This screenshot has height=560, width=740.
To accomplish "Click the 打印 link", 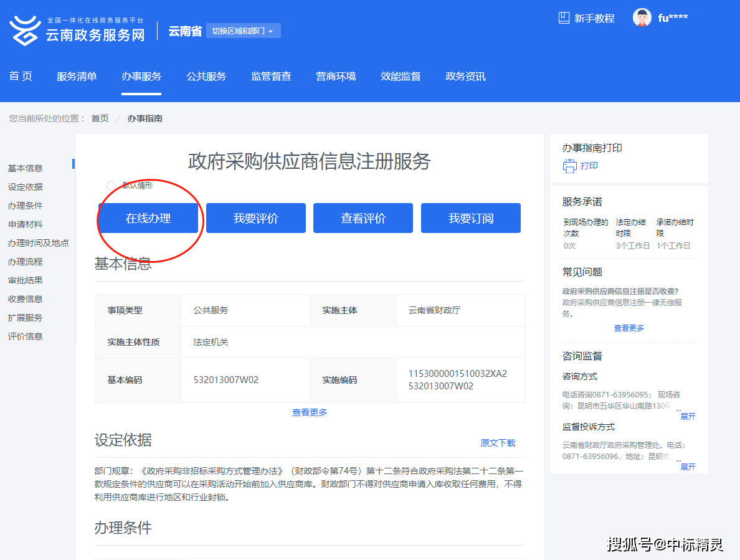I will pos(589,166).
